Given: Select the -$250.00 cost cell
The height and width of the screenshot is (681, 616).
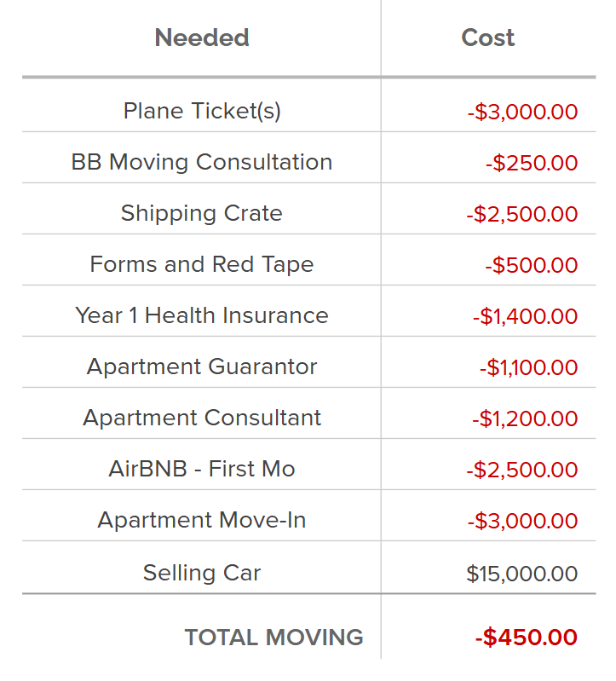Looking at the screenshot, I should (532, 163).
